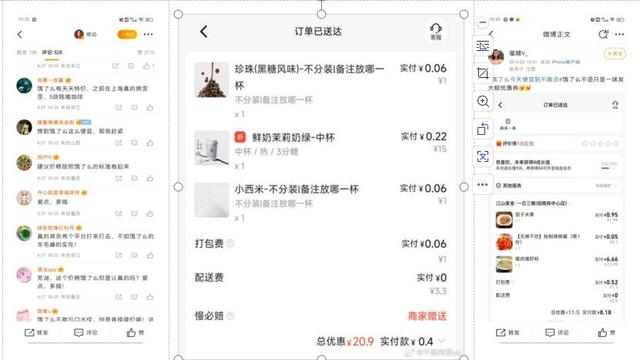Click the minus button on floating toolbar
Screen dimensions: 640x360
click(x=482, y=22)
